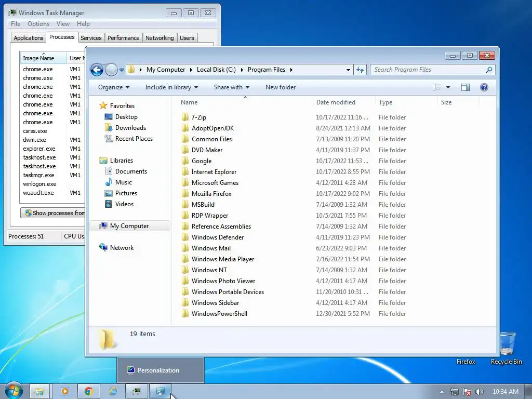Viewport: 532px width, 399px height.
Task: Select the Windows Defender folder icon
Action: [185, 237]
